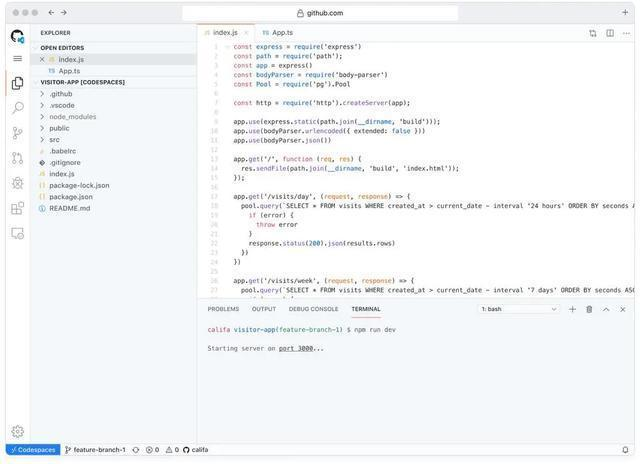Expand the .vscode folder
This screenshot has width=640, height=464.
[x=42, y=105]
